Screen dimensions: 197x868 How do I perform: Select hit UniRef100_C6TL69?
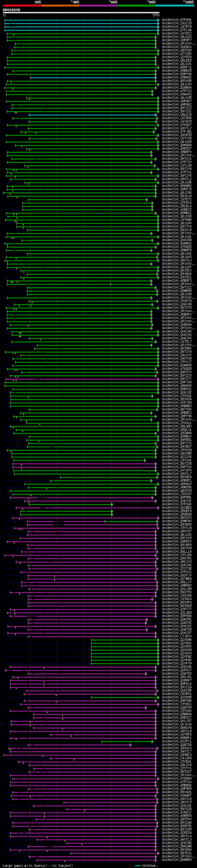pos(177,165)
